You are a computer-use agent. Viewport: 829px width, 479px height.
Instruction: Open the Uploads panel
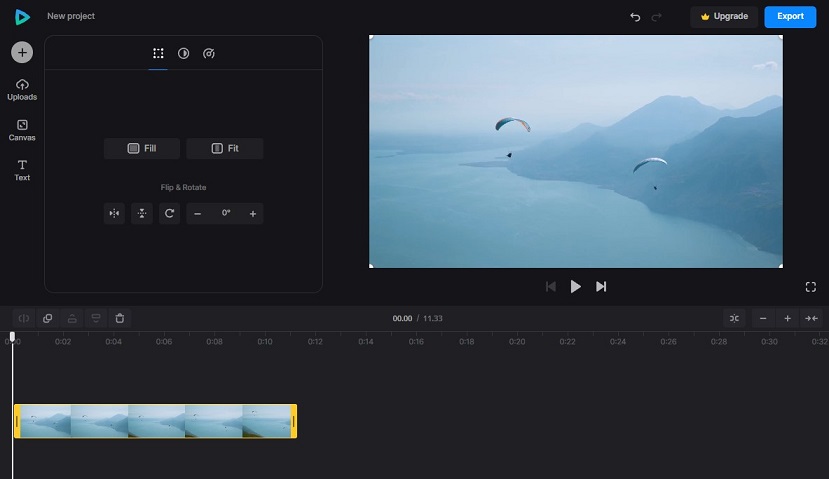tap(22, 89)
